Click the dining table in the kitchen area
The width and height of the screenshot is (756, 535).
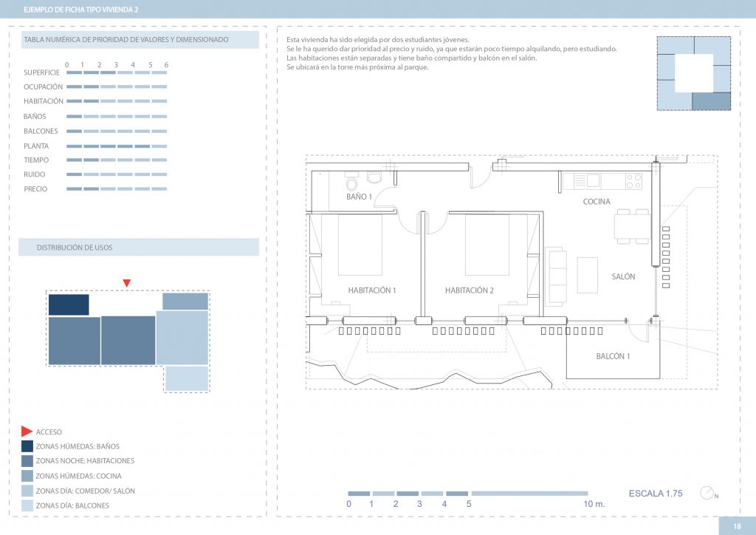(633, 225)
